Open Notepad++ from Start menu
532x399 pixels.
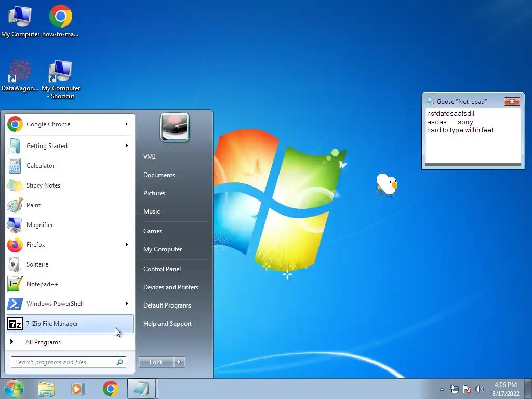[70, 284]
